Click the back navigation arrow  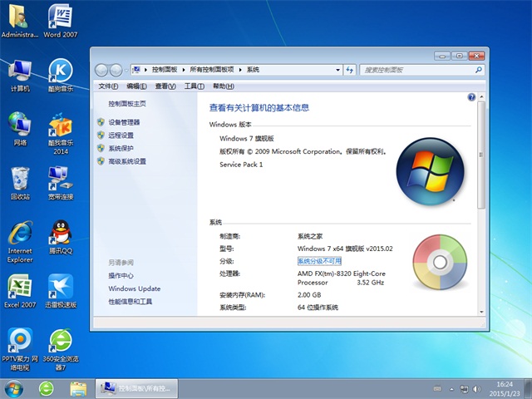point(101,70)
